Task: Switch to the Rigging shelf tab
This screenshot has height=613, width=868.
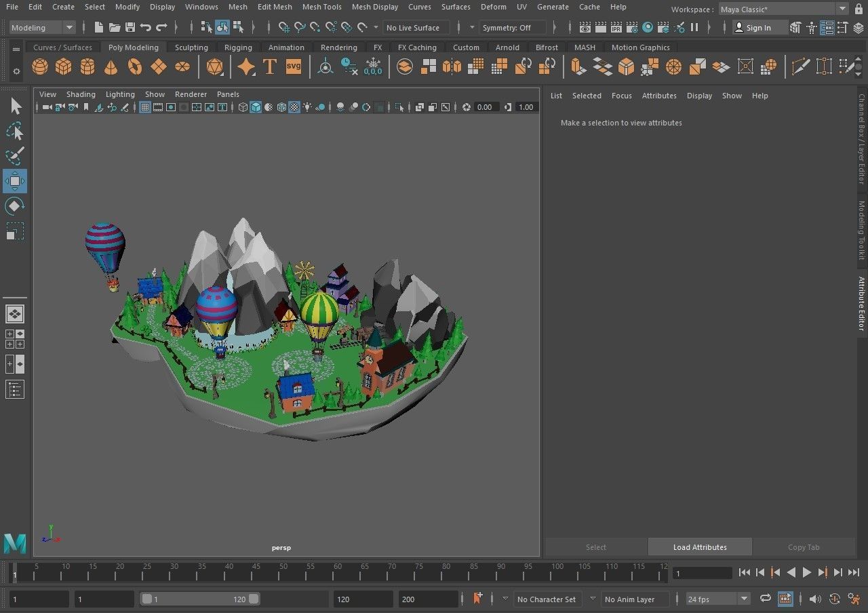Action: coord(238,47)
